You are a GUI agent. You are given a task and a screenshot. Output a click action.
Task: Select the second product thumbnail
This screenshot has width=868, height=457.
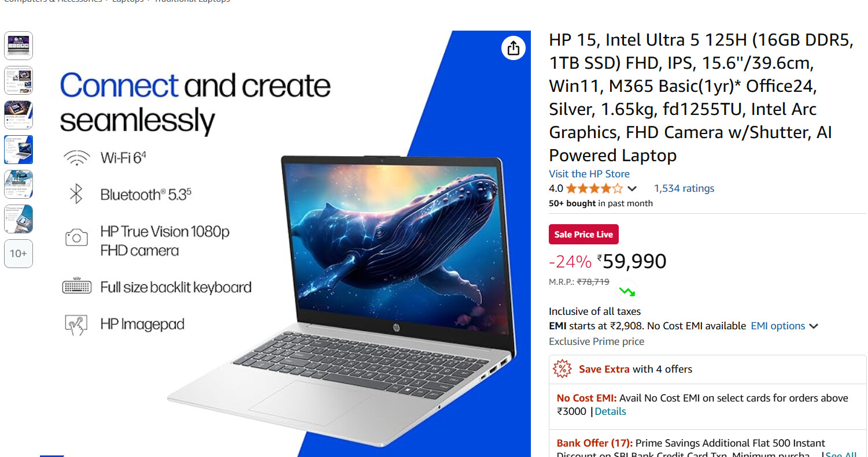coord(19,80)
